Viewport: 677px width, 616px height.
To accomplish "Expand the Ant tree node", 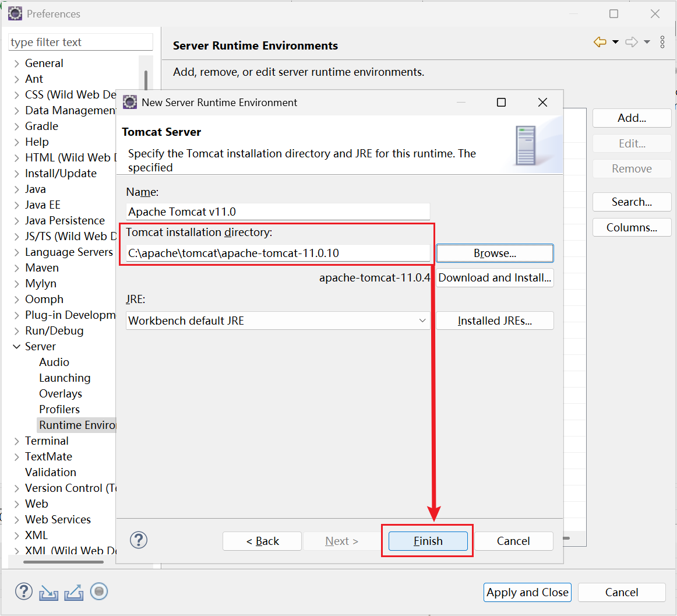I will point(17,79).
